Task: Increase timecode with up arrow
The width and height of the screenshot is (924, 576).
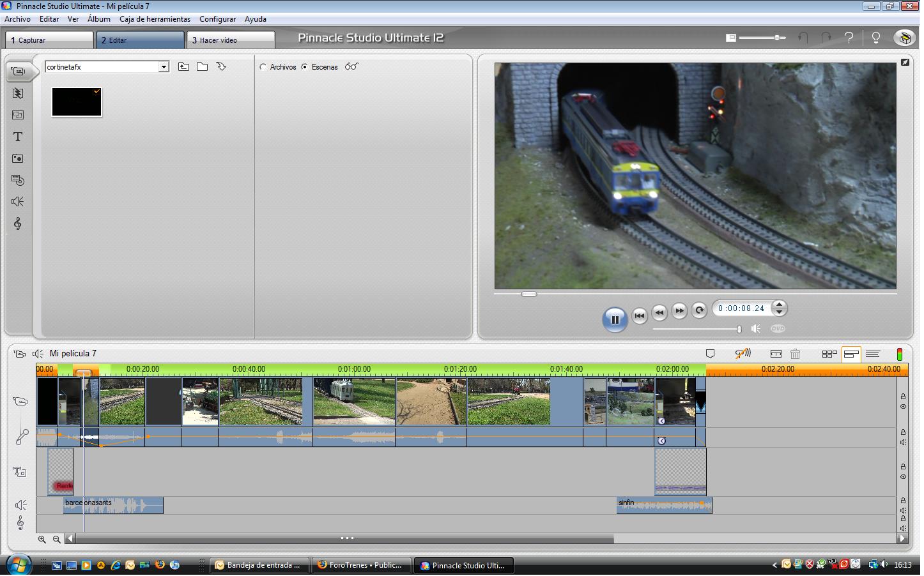Action: (x=779, y=305)
